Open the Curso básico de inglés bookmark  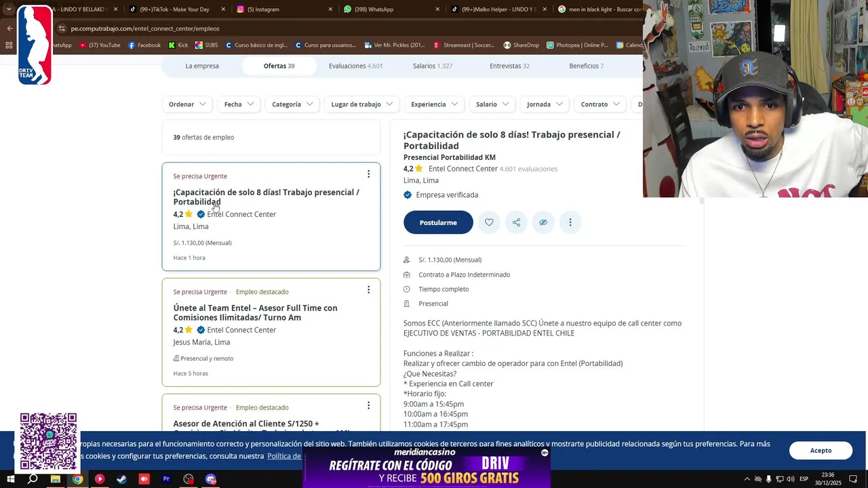[x=256, y=45]
